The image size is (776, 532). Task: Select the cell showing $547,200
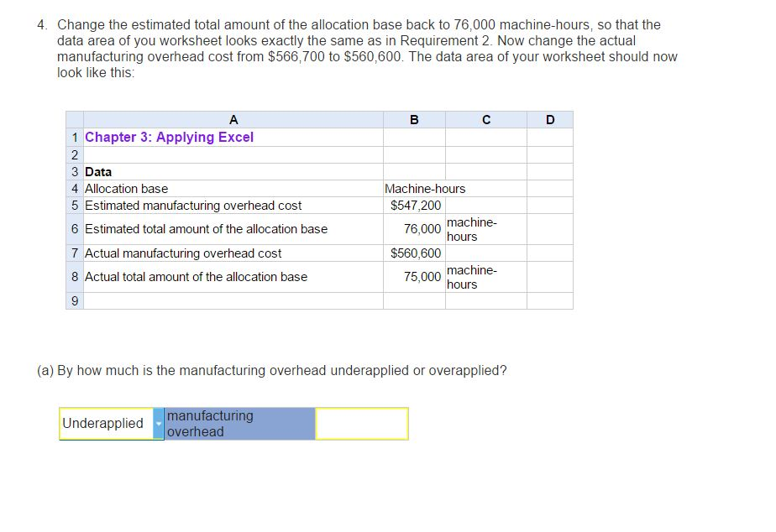coord(414,205)
